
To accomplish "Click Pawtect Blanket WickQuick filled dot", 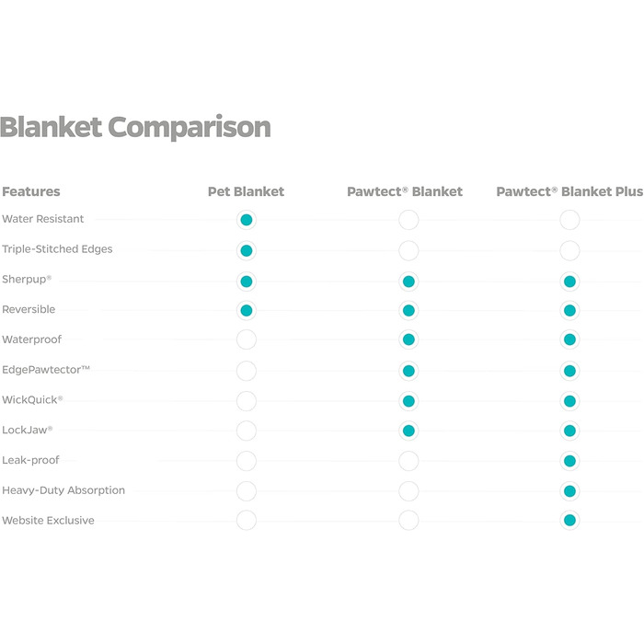I will 408,401.
